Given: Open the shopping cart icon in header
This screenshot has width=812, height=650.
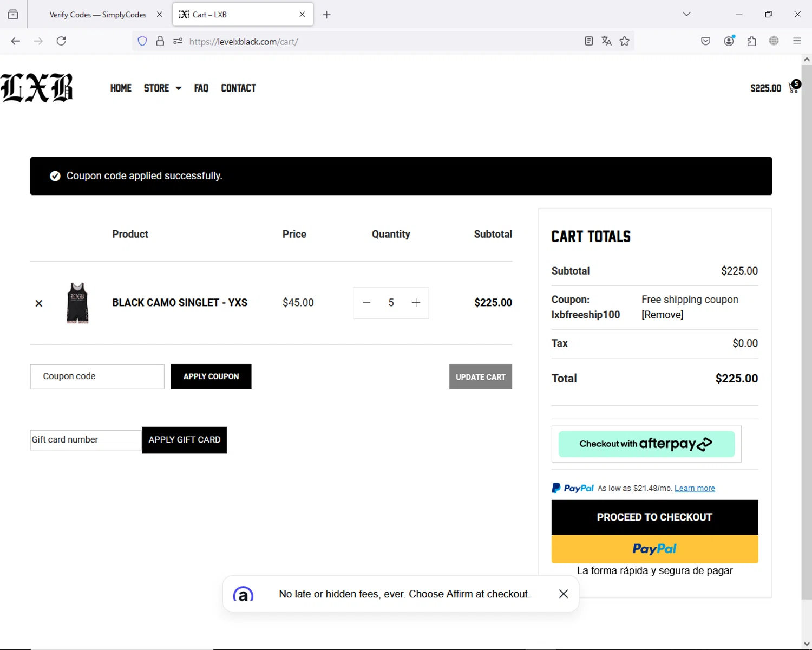Looking at the screenshot, I should click(x=794, y=87).
